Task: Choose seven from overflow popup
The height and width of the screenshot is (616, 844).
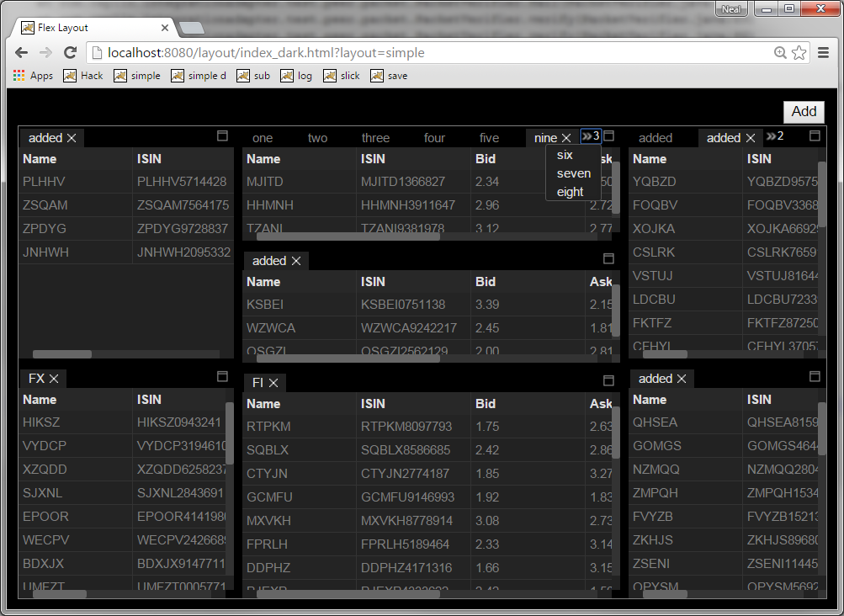Action: coord(574,173)
